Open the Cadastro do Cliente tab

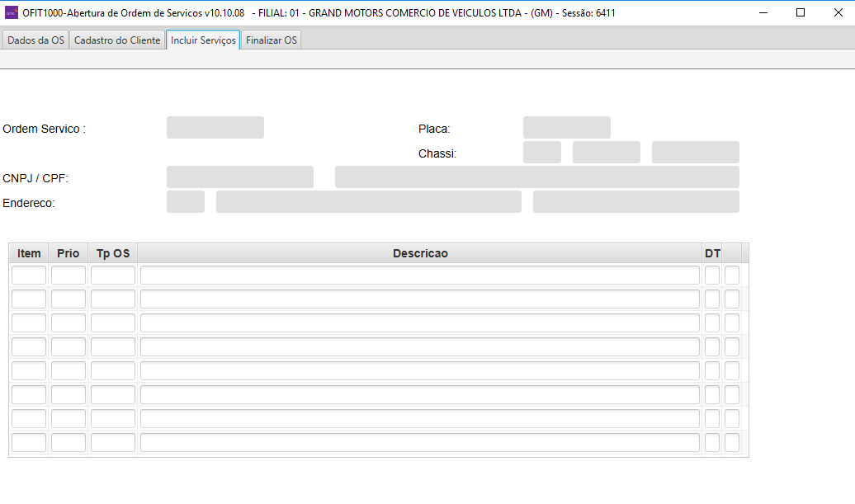tap(117, 40)
